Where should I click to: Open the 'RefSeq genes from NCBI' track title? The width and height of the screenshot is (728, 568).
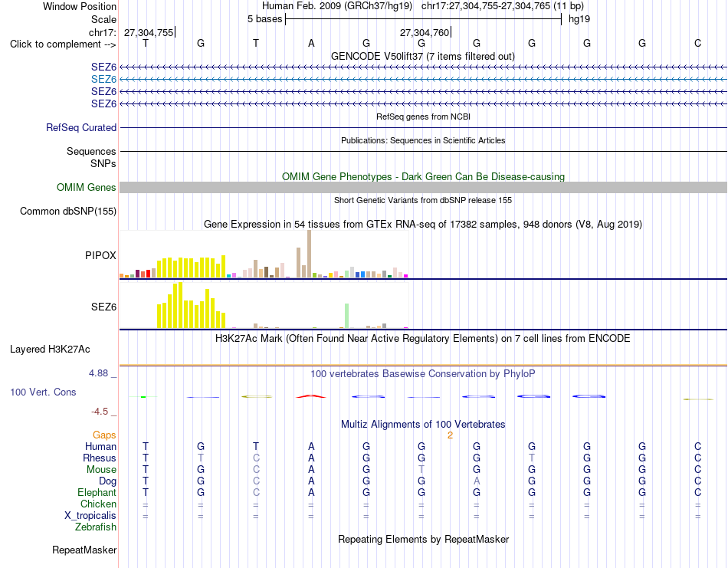pyautogui.click(x=423, y=117)
